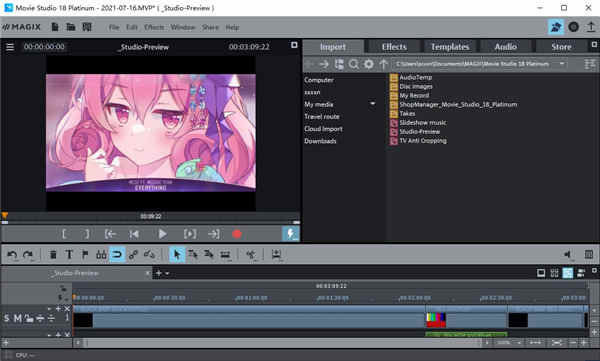Screen dimensions: 600x361
Task: Open the Title editor T icon
Action: 69,254
